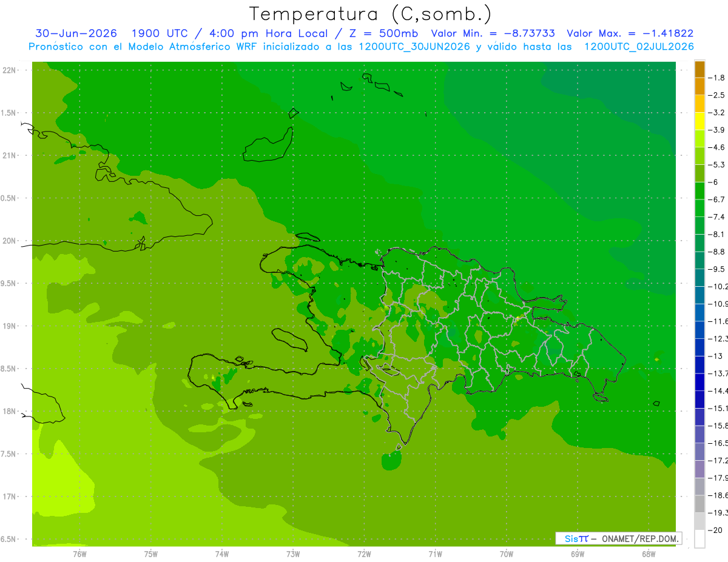Click the "68W" longitude label

648,554
